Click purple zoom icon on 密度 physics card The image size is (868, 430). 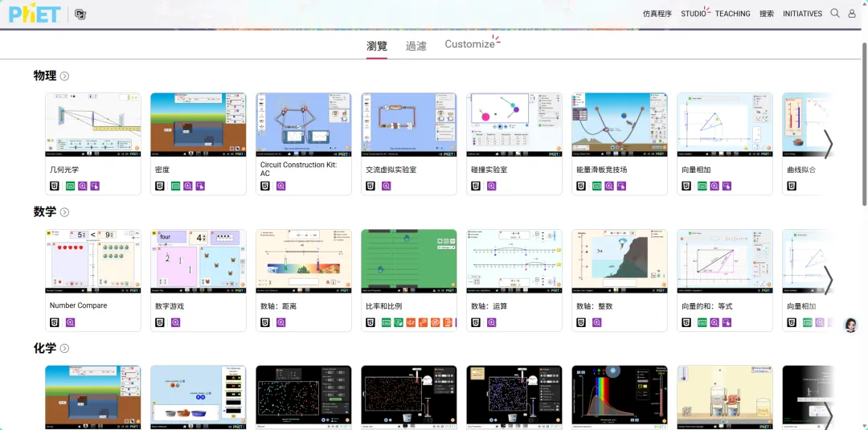pyautogui.click(x=187, y=186)
